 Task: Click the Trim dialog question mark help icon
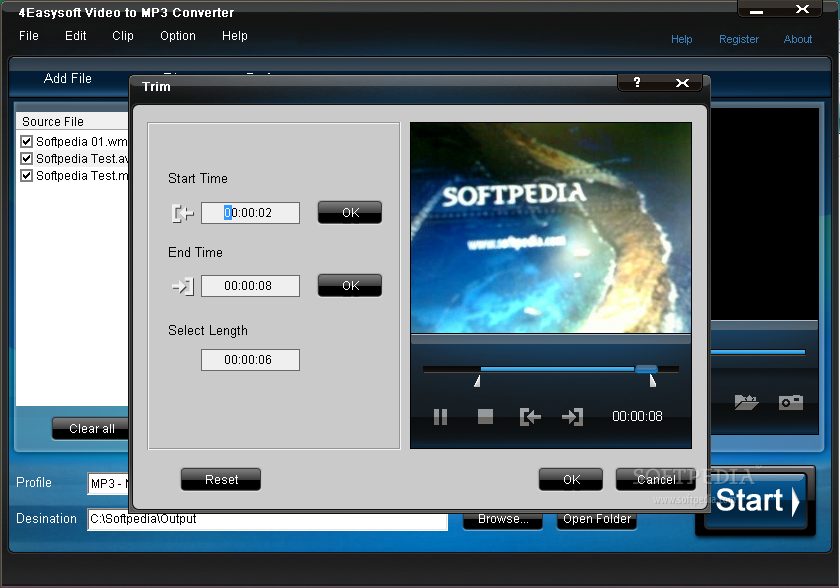pyautogui.click(x=637, y=82)
